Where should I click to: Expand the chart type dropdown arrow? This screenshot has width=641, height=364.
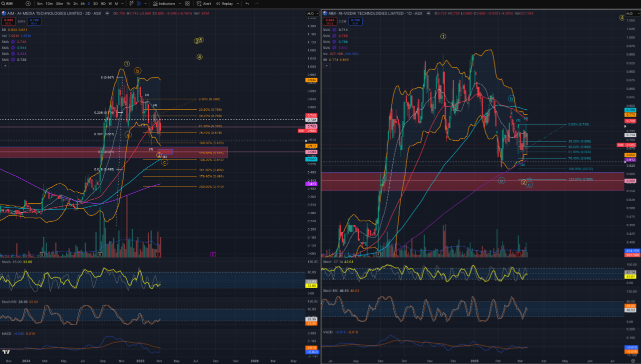145,3
